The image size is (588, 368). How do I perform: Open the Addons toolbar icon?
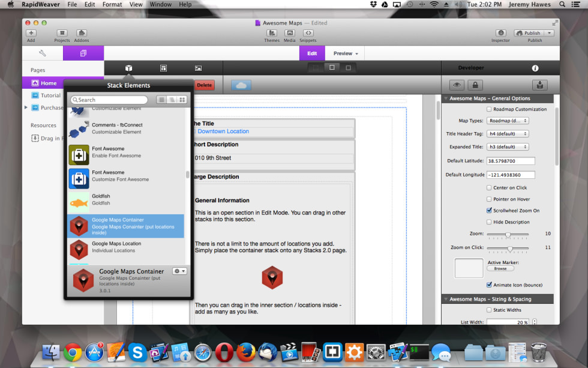82,34
